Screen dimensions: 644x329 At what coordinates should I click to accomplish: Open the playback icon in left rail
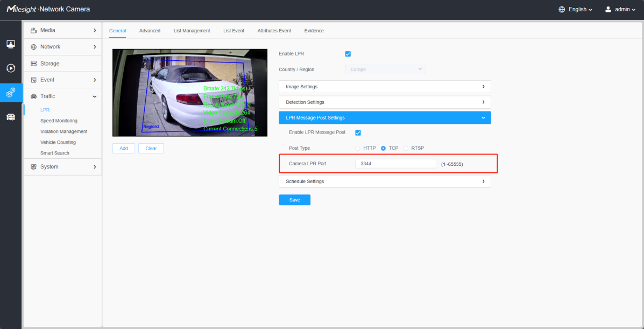click(x=11, y=68)
